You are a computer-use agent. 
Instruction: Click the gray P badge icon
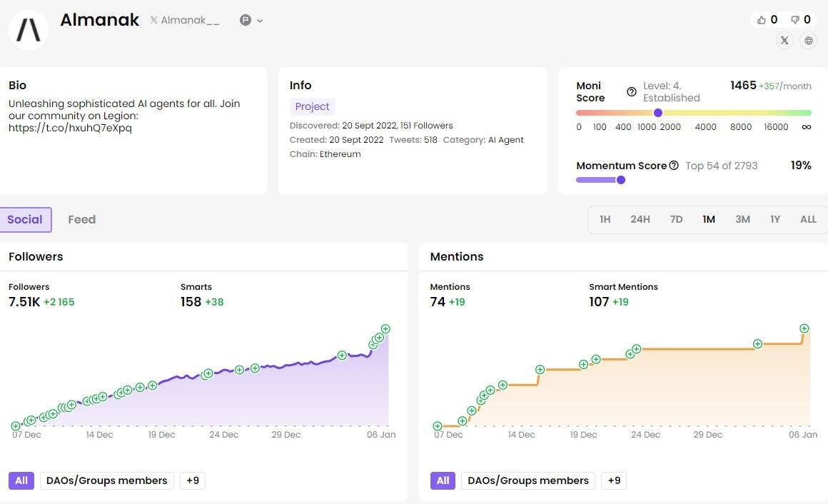click(x=246, y=21)
